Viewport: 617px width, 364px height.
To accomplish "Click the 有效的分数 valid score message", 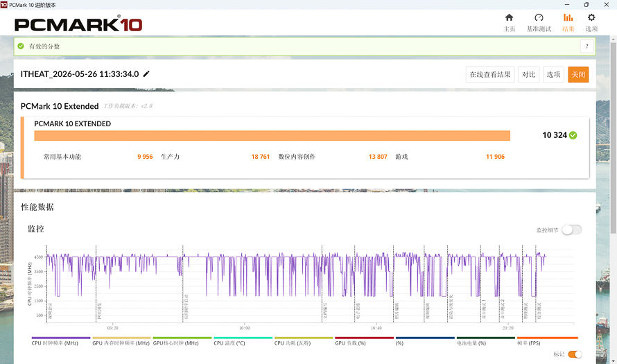I will coord(44,46).
